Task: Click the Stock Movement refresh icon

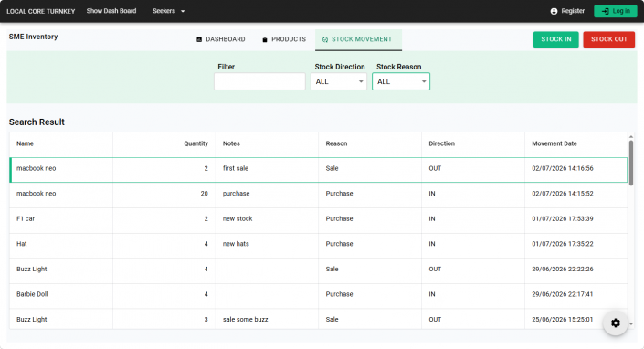Action: (x=325, y=39)
